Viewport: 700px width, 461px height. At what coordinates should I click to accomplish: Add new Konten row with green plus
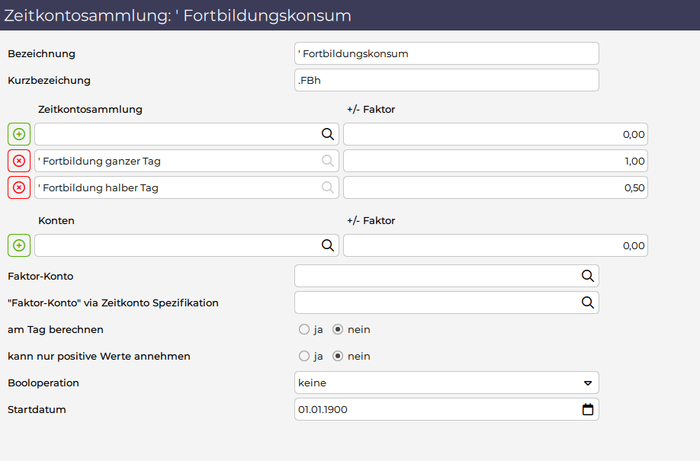(x=19, y=245)
